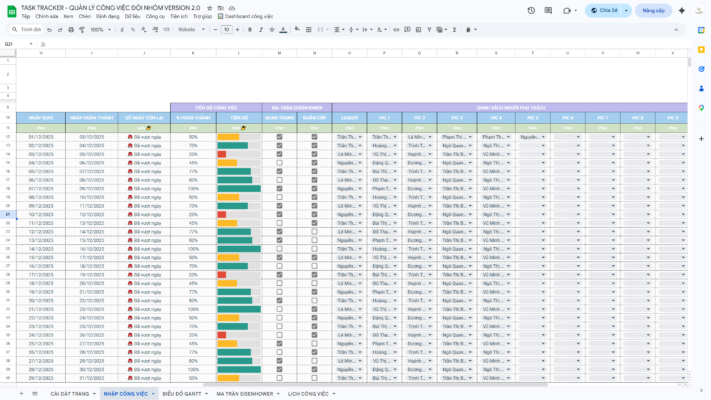Open Leader dropdown in 01/12/2025 row
The height and width of the screenshot is (400, 711).
tap(360, 137)
